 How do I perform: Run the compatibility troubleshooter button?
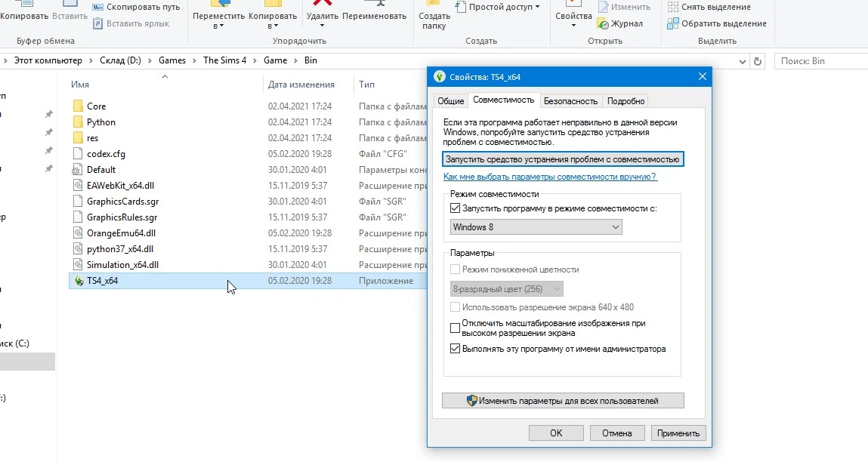[562, 159]
